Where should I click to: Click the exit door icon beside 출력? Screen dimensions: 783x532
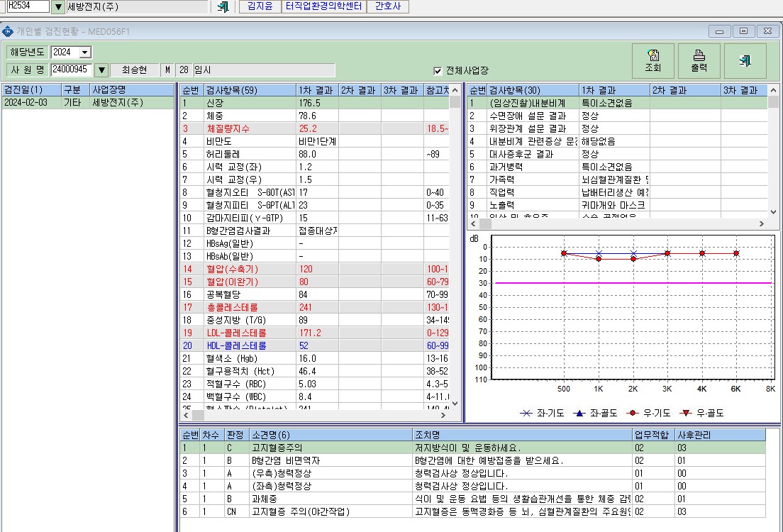click(745, 61)
